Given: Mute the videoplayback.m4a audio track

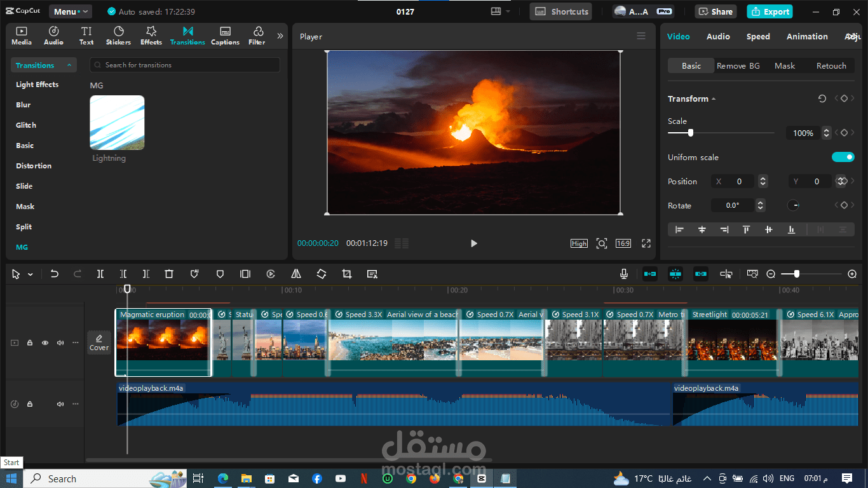Looking at the screenshot, I should click(60, 404).
